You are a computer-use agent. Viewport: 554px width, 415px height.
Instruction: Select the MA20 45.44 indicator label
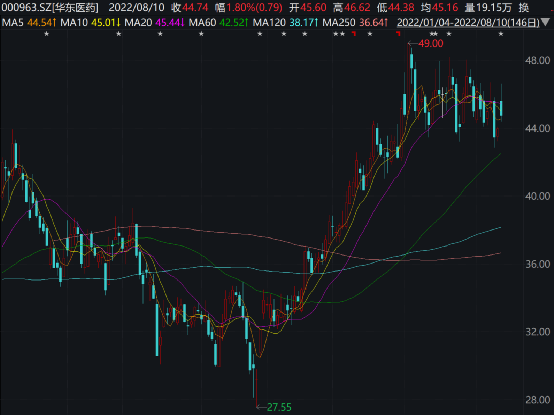coord(155,23)
